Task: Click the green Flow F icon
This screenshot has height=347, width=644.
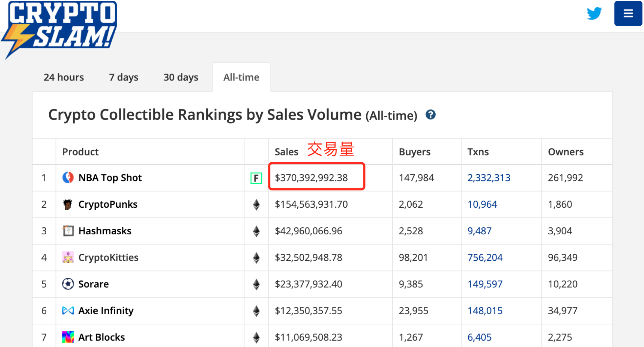Action: pos(256,178)
